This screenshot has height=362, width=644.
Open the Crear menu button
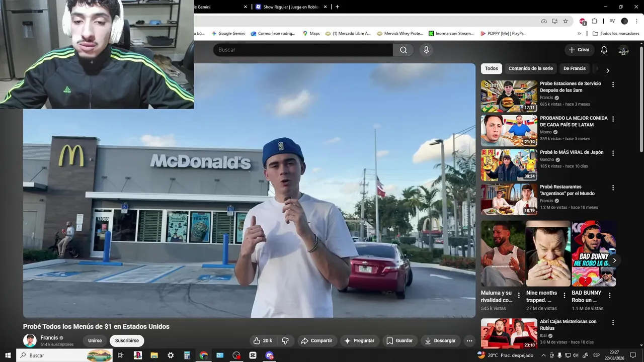pos(579,50)
